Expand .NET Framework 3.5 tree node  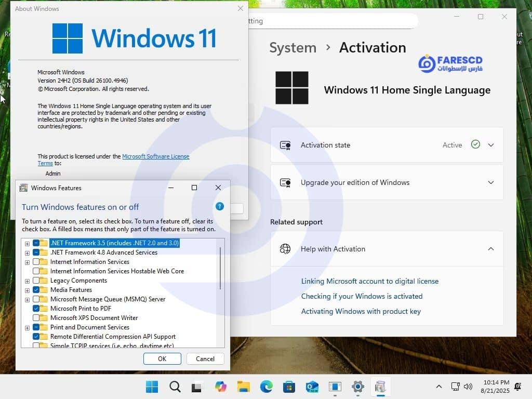[x=27, y=244]
